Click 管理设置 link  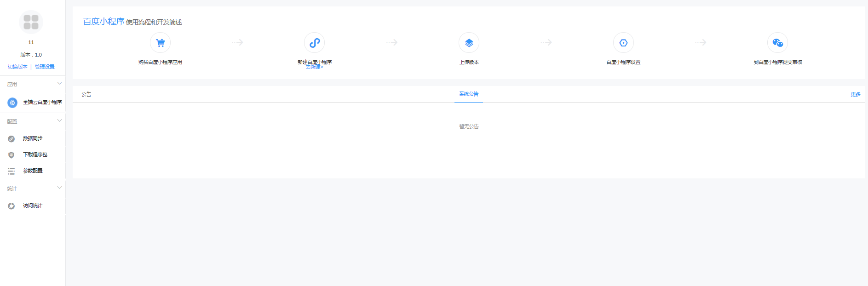coord(45,67)
